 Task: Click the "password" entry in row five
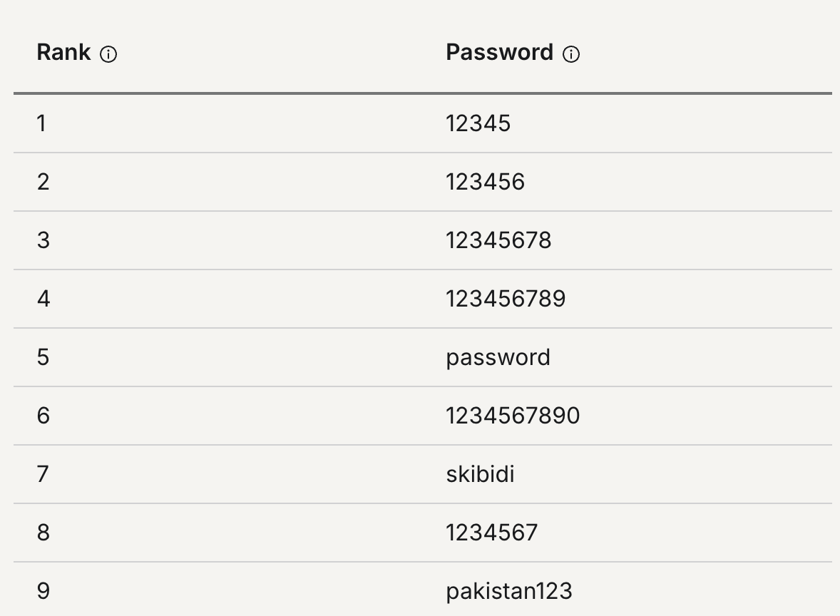coord(498,357)
